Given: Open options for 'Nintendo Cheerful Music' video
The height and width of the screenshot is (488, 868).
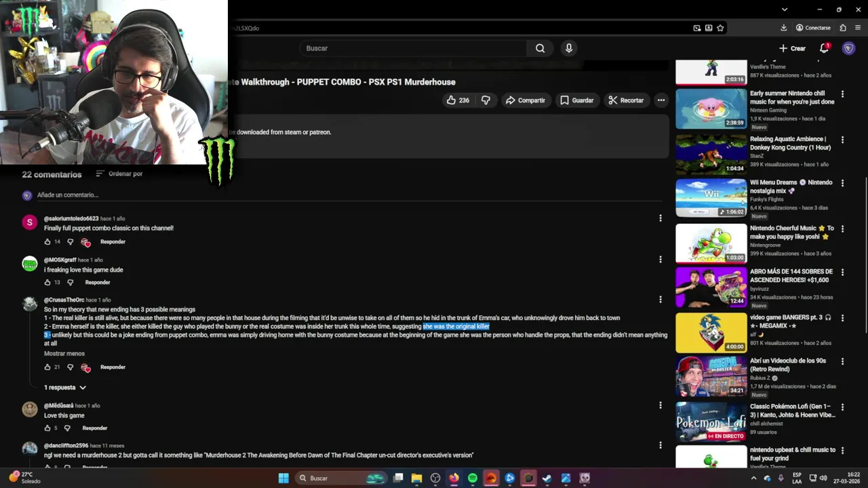Looking at the screenshot, I should click(x=842, y=228).
